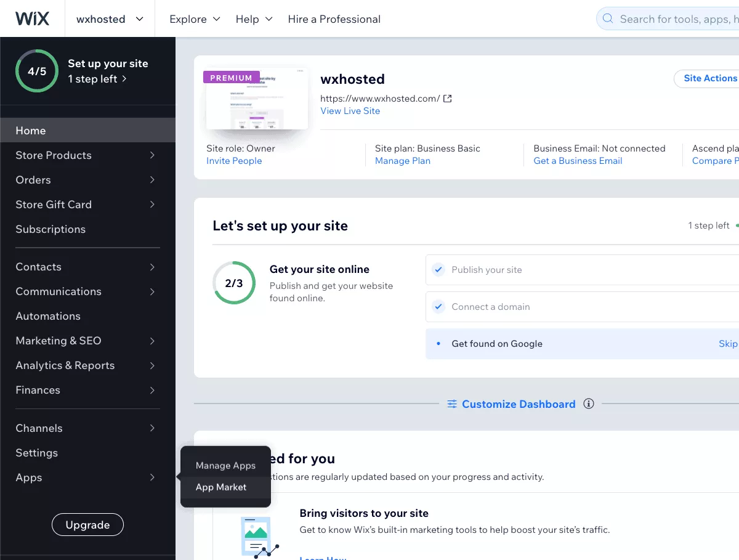739x560 pixels.
Task: Click the Customize Dashboard link
Action: click(519, 404)
